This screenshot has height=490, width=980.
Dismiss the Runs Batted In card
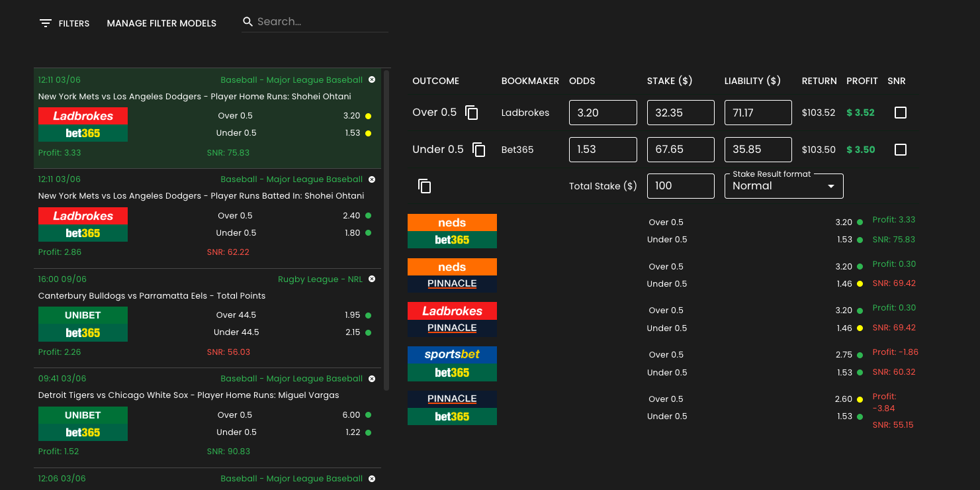click(x=372, y=179)
